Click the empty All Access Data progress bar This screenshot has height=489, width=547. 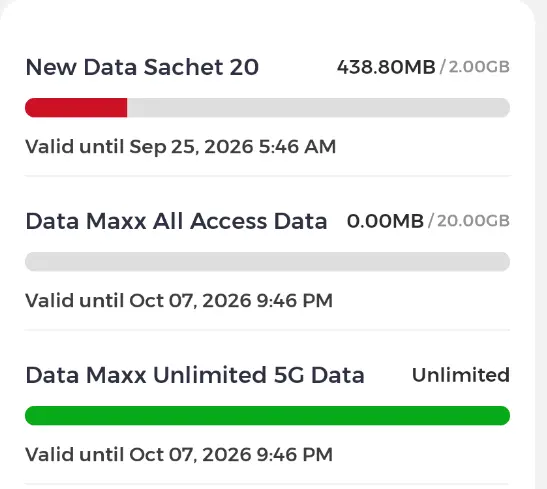click(268, 262)
